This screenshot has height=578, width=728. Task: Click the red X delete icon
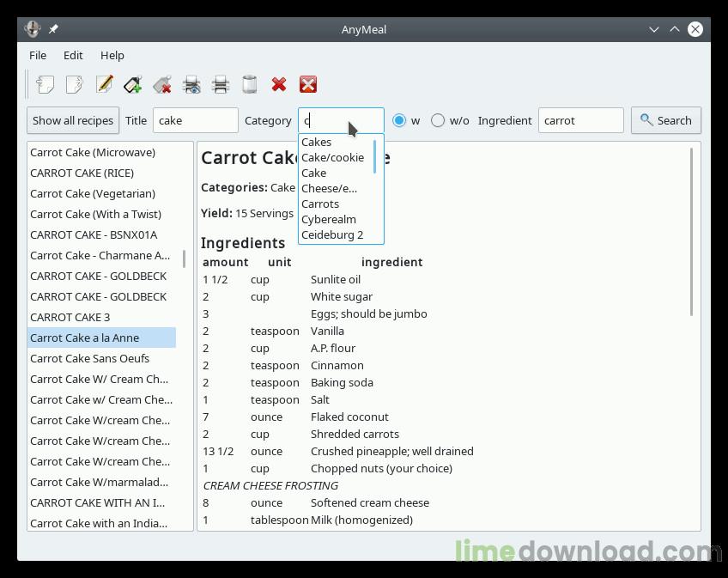279,84
